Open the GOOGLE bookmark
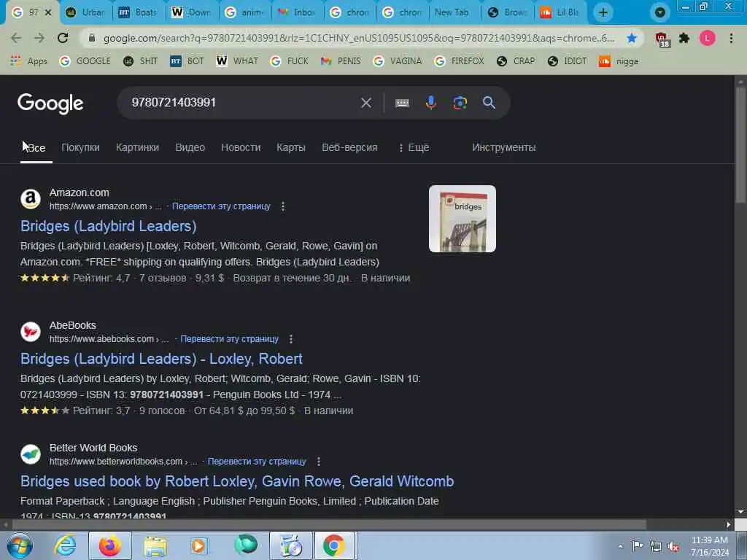747x560 pixels. (x=85, y=61)
